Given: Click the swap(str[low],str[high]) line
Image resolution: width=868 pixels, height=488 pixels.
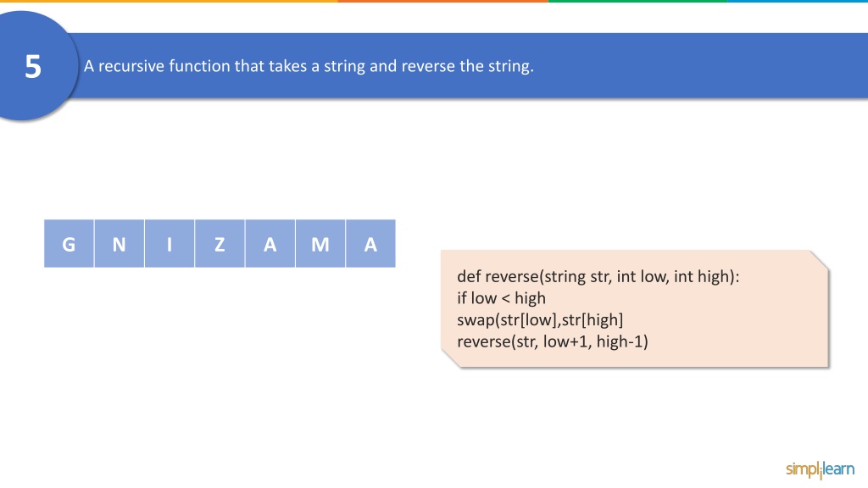Looking at the screenshot, I should 540,319.
